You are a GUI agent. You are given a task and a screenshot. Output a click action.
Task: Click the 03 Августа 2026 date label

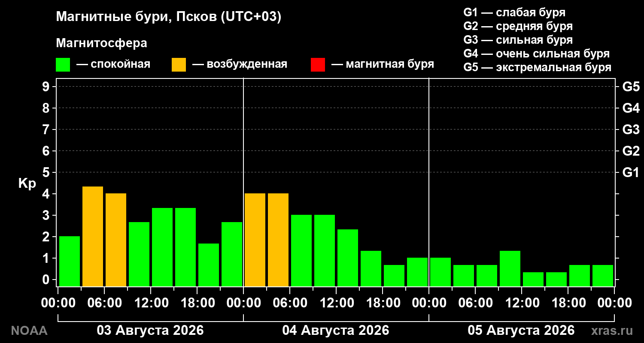click(150, 331)
